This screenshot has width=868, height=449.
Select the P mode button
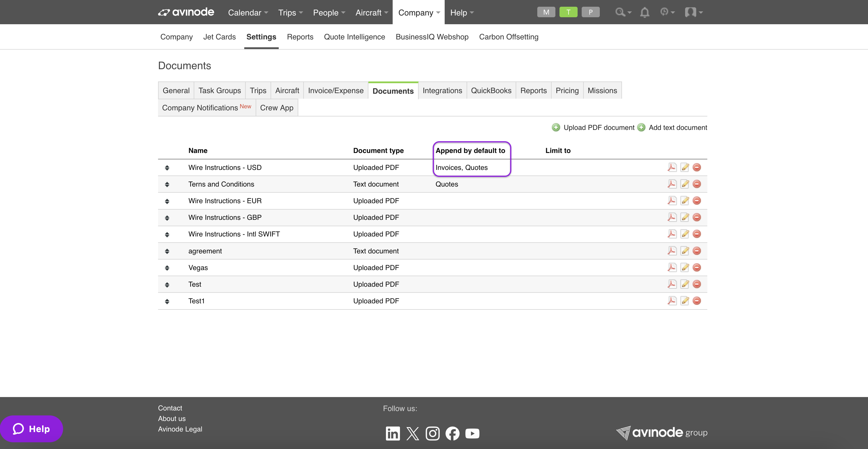point(591,12)
